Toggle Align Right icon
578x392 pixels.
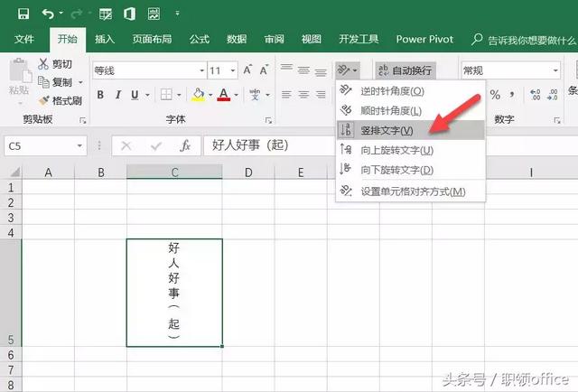(321, 95)
